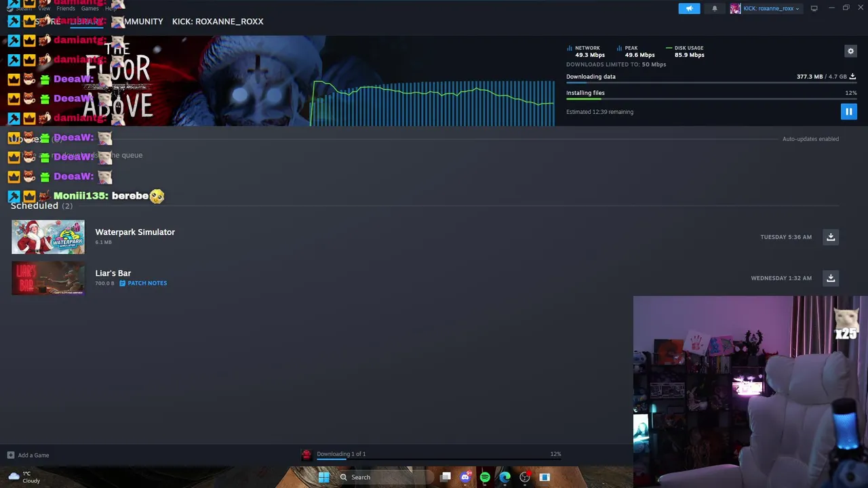
Task: Click the game icon in bottom download status
Action: click(307, 455)
